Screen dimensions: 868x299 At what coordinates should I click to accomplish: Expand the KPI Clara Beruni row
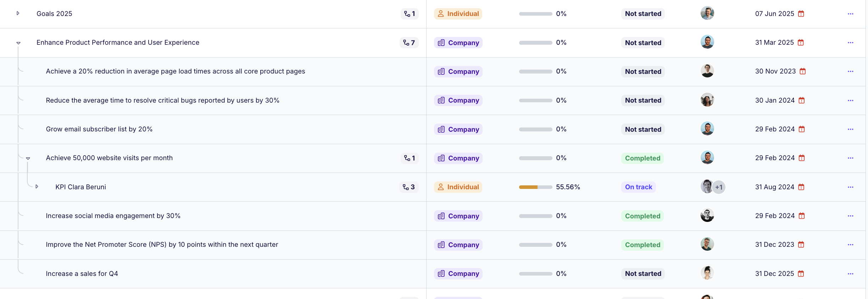pos(37,186)
